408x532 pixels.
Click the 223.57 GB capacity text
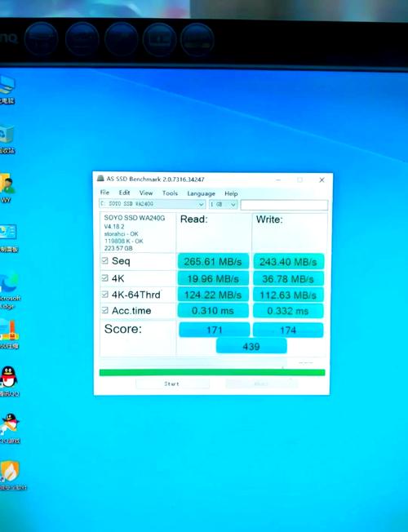[118, 248]
